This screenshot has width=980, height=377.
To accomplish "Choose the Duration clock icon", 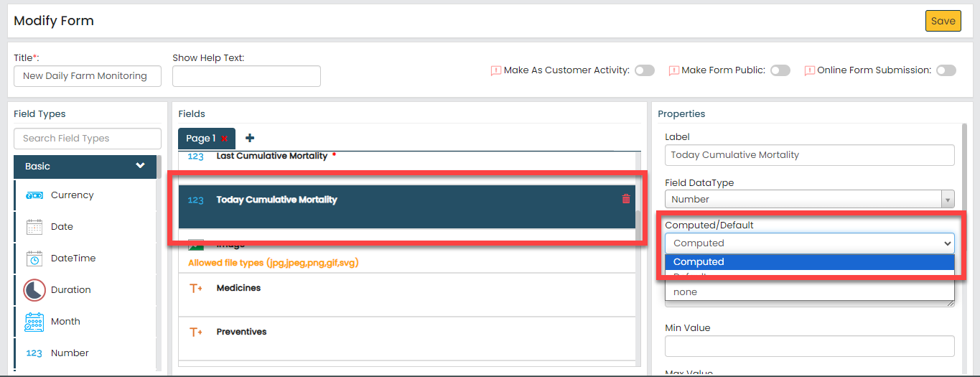I will coord(34,290).
